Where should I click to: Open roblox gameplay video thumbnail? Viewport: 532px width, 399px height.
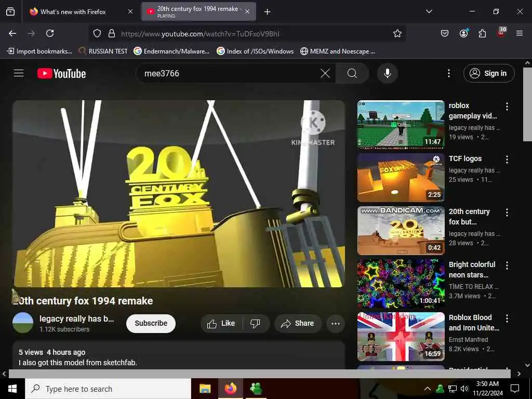pyautogui.click(x=401, y=124)
